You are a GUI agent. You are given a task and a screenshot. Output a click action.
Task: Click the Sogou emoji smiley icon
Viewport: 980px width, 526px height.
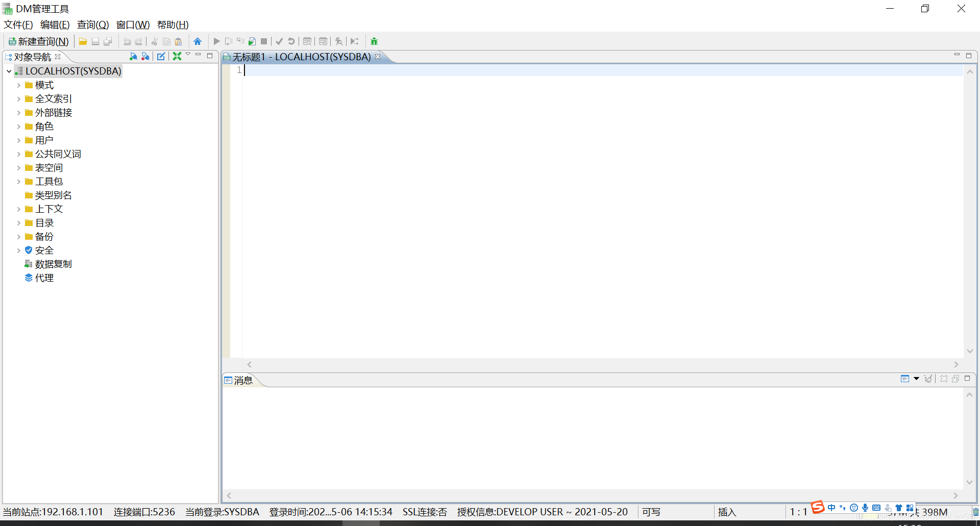pos(854,508)
